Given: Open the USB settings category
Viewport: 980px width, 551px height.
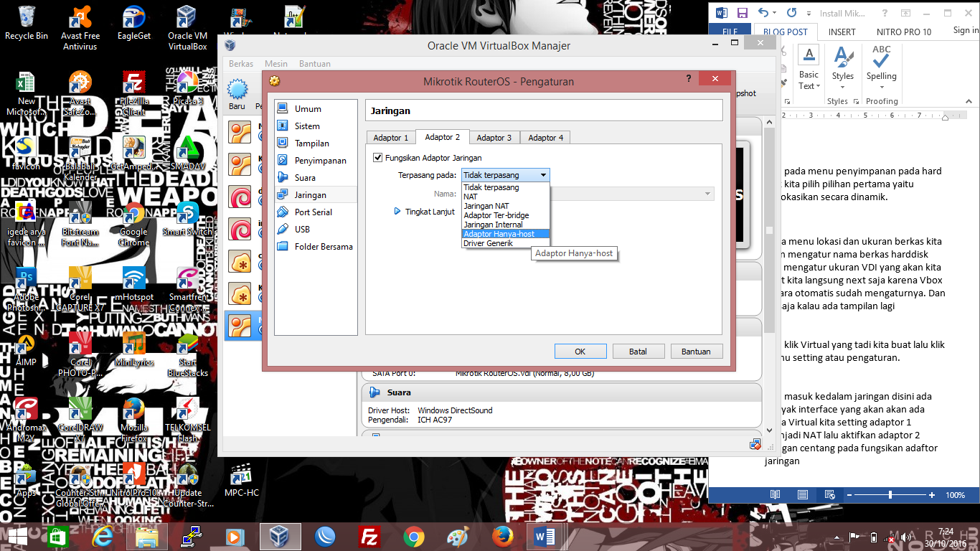Looking at the screenshot, I should pos(316,230).
